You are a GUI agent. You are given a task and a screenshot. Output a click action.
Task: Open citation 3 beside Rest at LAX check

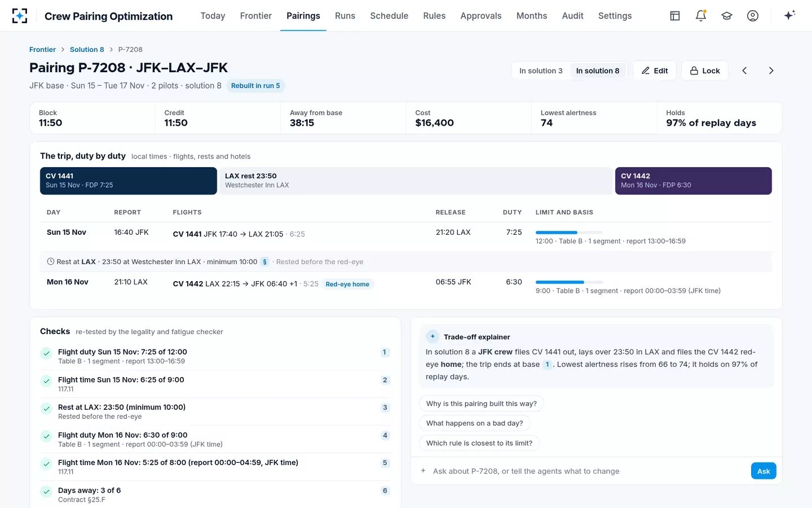tap(385, 408)
